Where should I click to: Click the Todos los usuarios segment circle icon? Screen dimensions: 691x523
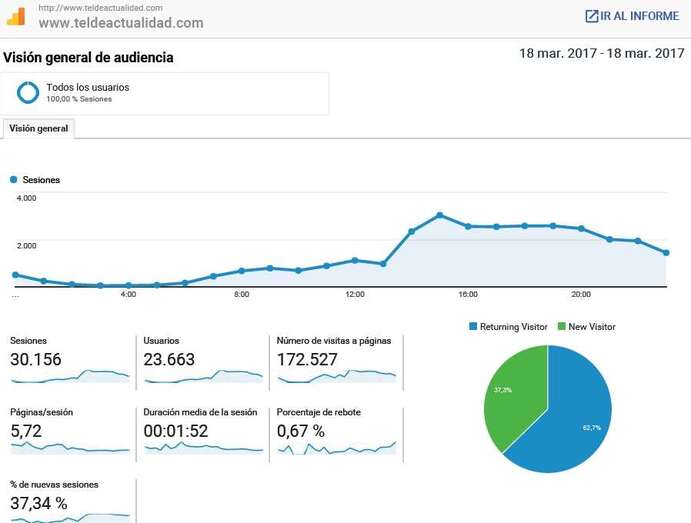pos(28,92)
